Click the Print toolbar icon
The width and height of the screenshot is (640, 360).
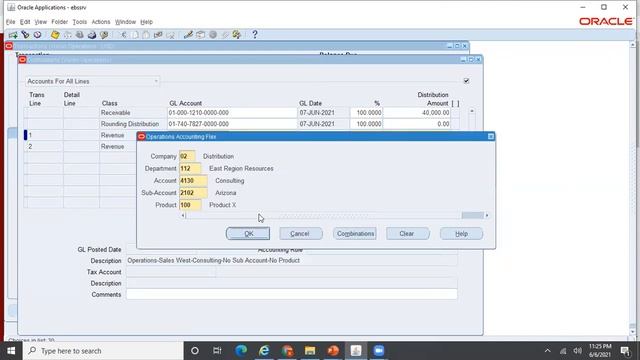pos(92,35)
